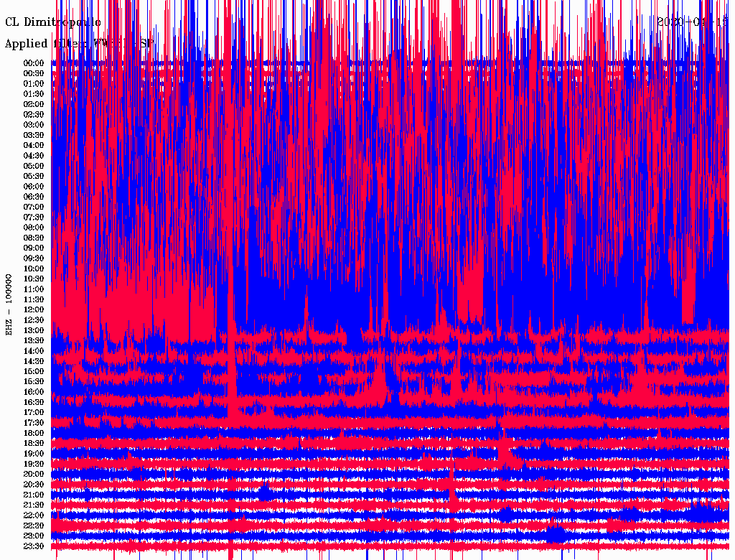
Task: Click the 10:00 time label
Action: tap(34, 269)
